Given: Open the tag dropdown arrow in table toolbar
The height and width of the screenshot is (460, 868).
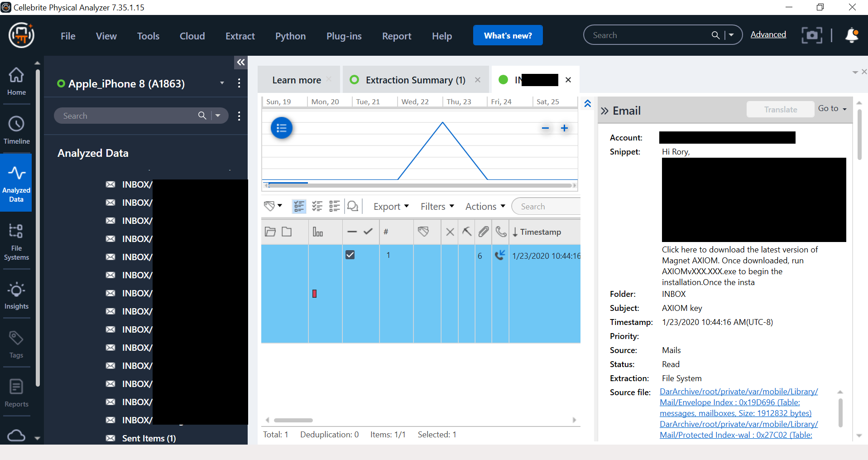Looking at the screenshot, I should (x=280, y=206).
